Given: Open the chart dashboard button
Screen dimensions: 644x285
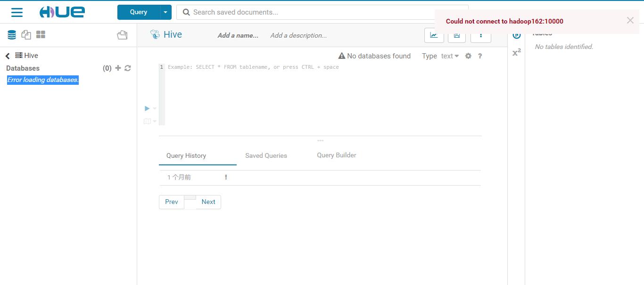Looking at the screenshot, I should [x=434, y=35].
